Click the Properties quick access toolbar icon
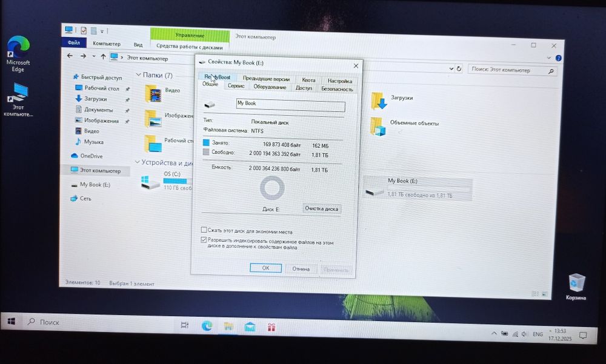 click(x=84, y=30)
